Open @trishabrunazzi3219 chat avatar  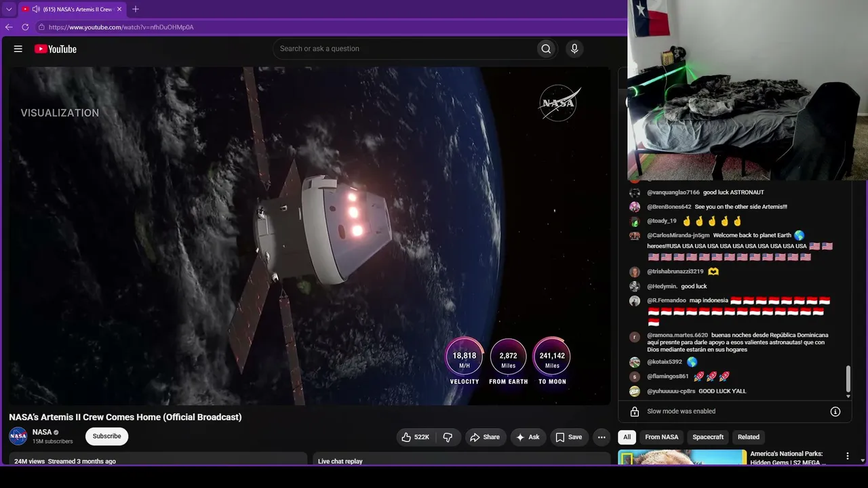(x=635, y=272)
